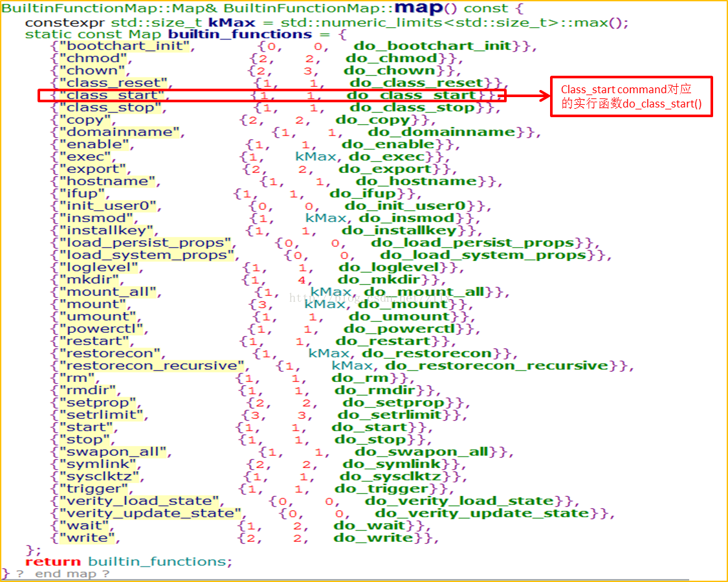This screenshot has width=728, height=582.
Task: Click the "verity_update_state" string
Action: tap(150, 514)
